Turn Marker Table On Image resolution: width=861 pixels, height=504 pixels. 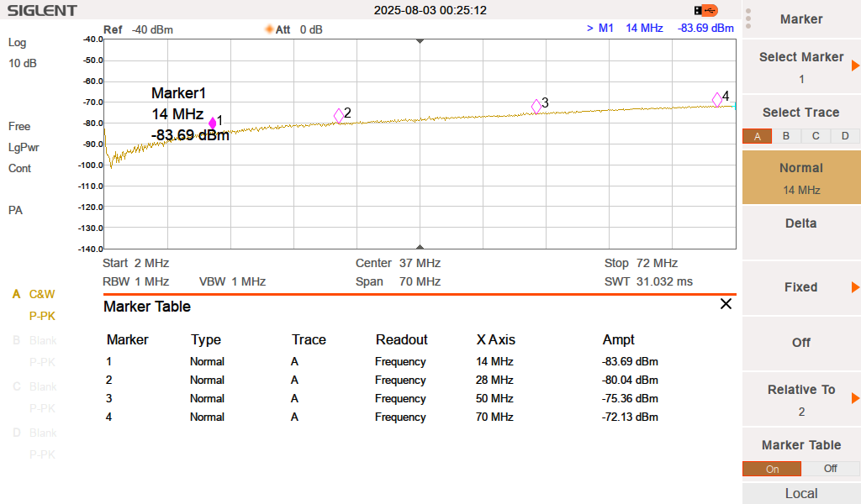[772, 469]
